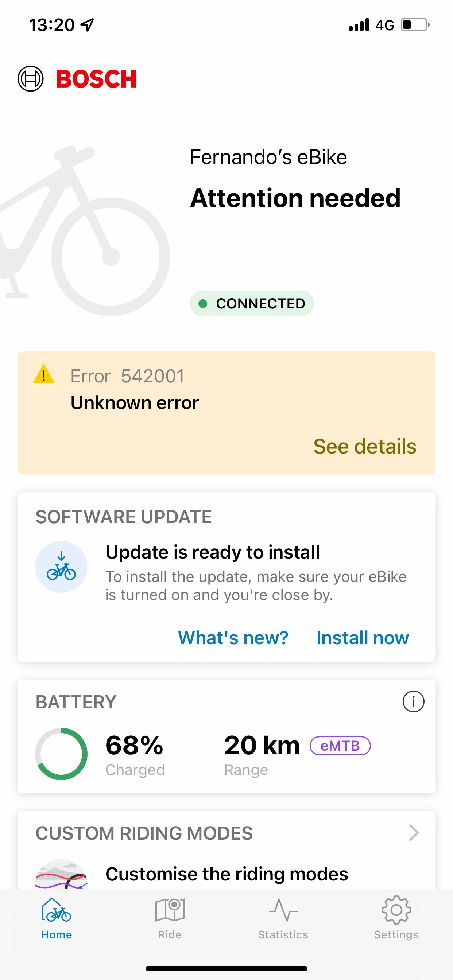Select the Home tab
The image size is (453, 980).
[x=56, y=918]
